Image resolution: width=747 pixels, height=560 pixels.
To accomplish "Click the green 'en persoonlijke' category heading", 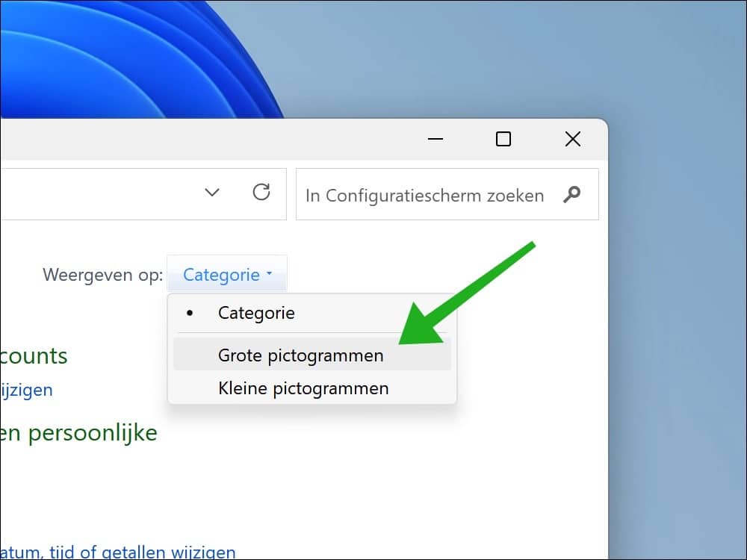I will 78,432.
